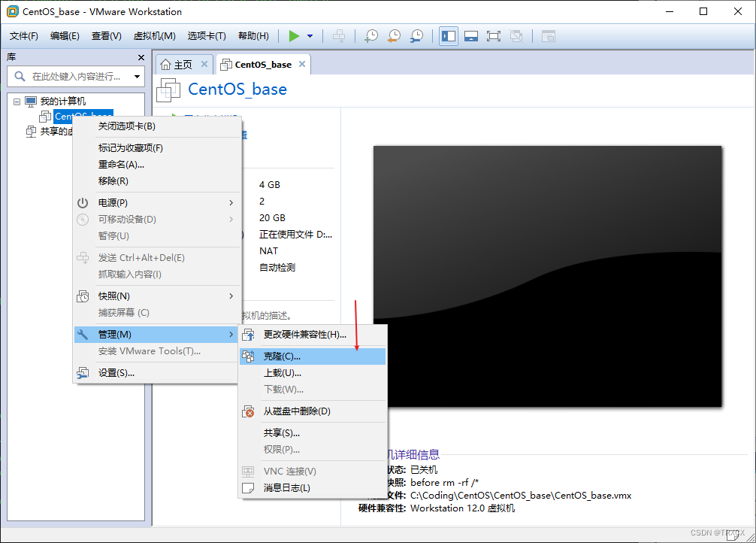Open the power options dropdown arrow
The height and width of the screenshot is (543, 756).
[310, 35]
